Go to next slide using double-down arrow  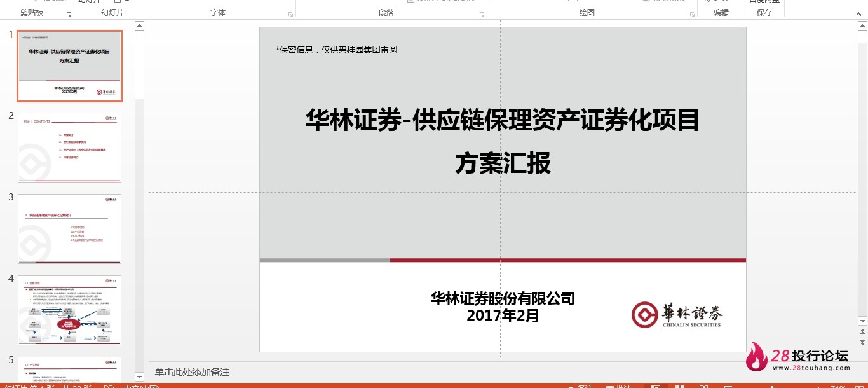(x=862, y=343)
